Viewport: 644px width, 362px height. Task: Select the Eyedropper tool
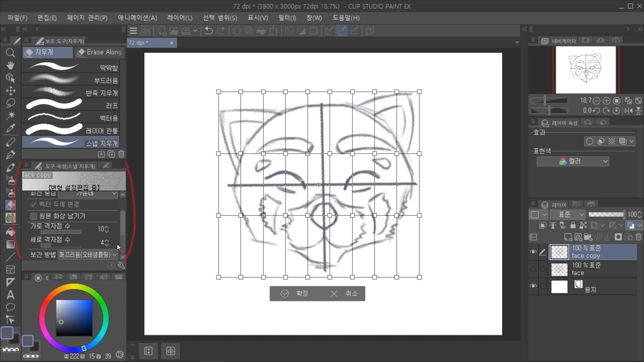click(10, 128)
